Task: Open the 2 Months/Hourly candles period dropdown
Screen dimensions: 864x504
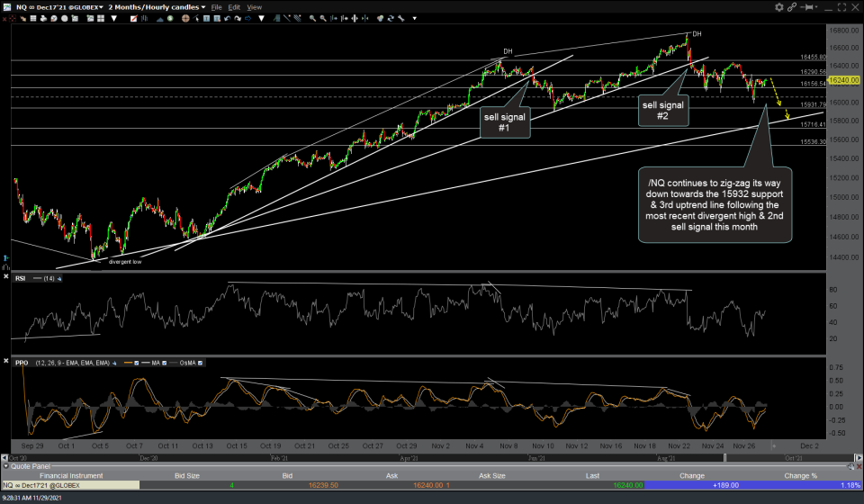Action: 157,7
